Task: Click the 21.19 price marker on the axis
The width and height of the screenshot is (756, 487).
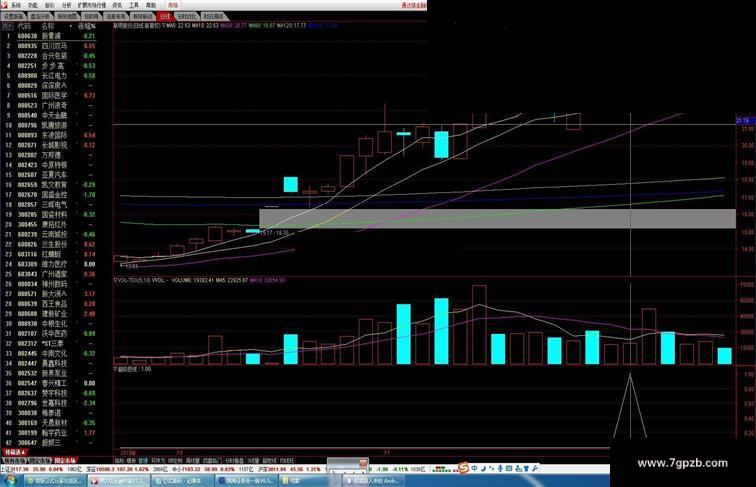Action: pos(743,121)
